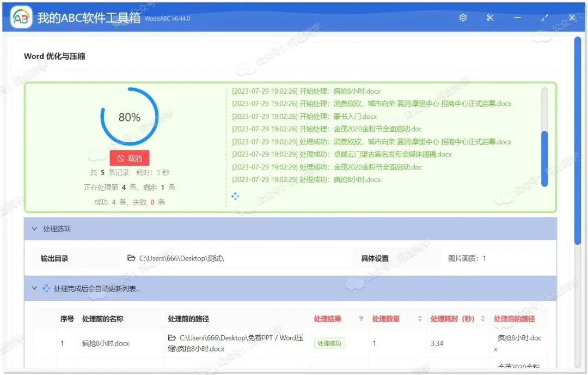Image resolution: width=588 pixels, height=375 pixels.
Task: Click the main window's right scrollbar
Action: click(578, 141)
